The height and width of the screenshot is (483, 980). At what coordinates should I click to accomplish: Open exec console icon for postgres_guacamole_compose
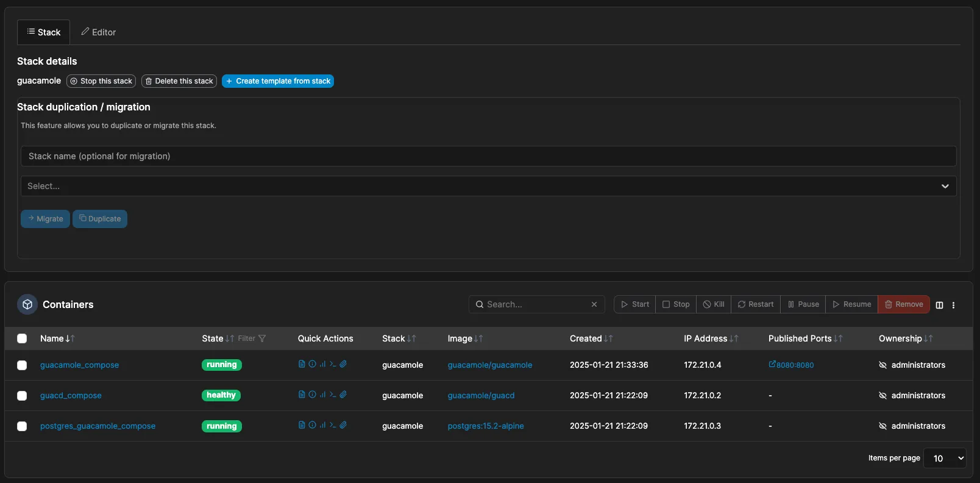[333, 425]
